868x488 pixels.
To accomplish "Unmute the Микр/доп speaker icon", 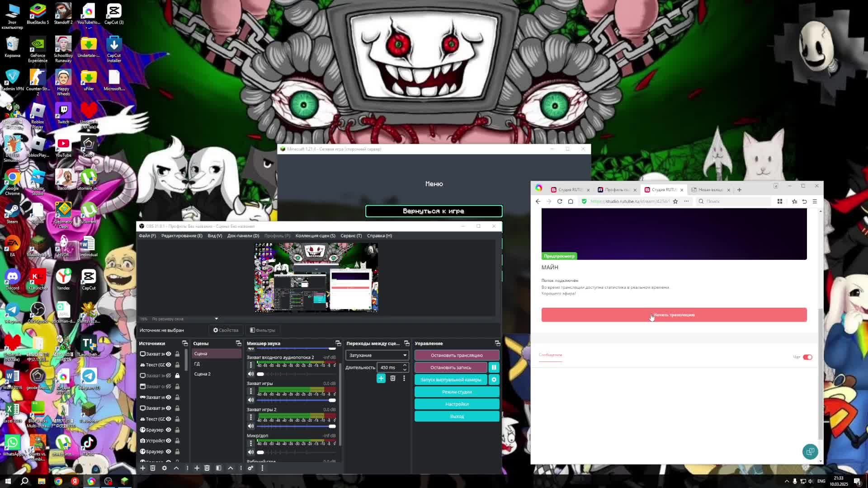I will pos(251,452).
